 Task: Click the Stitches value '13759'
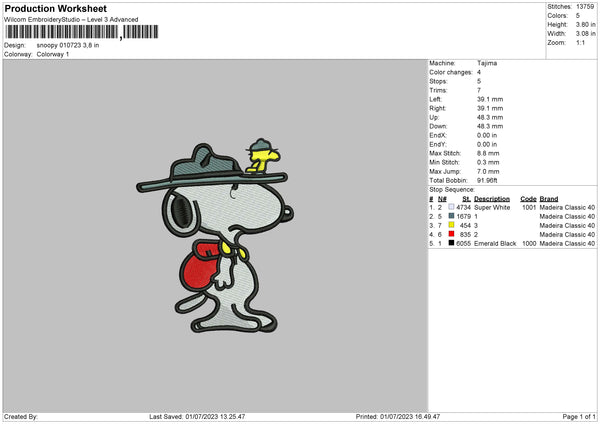coord(585,7)
